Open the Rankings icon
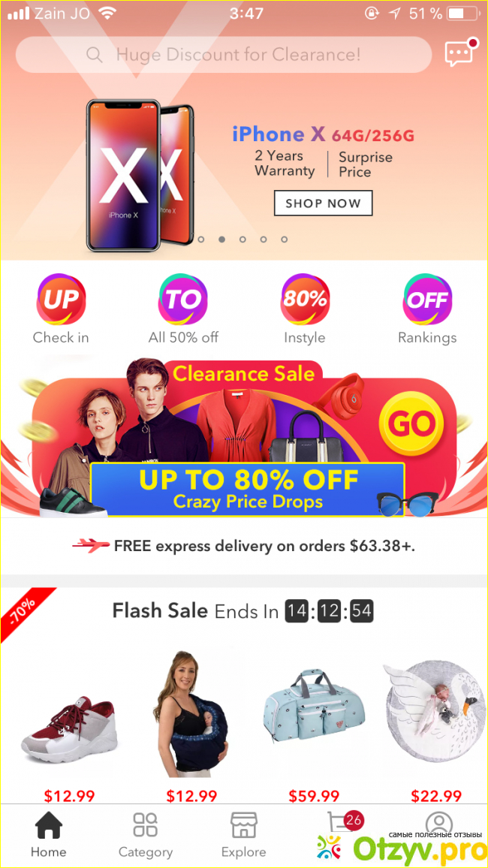The width and height of the screenshot is (488, 868). pos(427,300)
